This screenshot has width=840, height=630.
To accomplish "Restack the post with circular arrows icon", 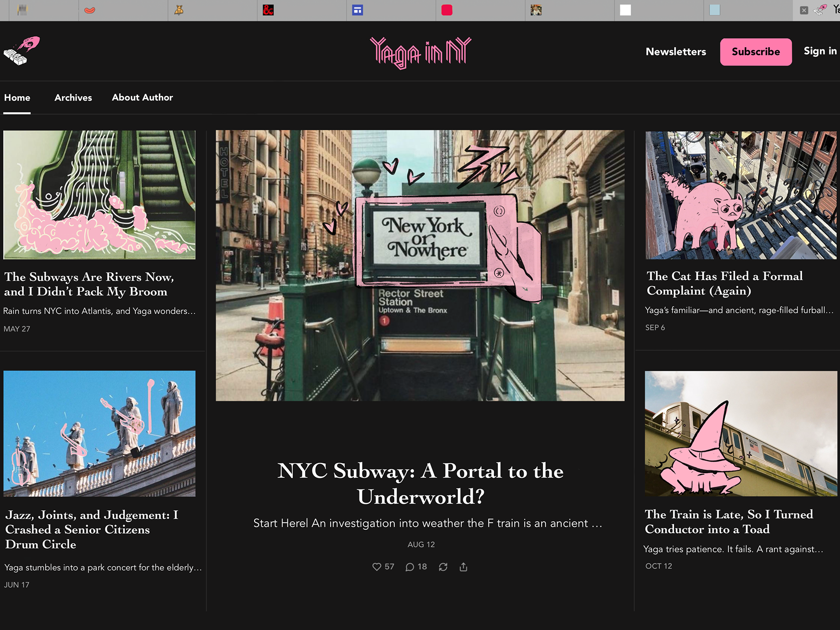I will click(443, 567).
